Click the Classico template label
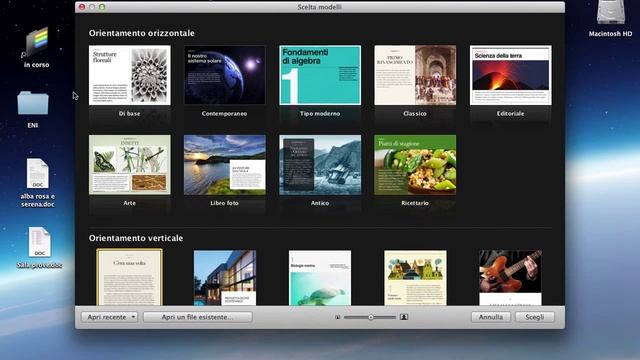The image size is (640, 360). click(415, 113)
